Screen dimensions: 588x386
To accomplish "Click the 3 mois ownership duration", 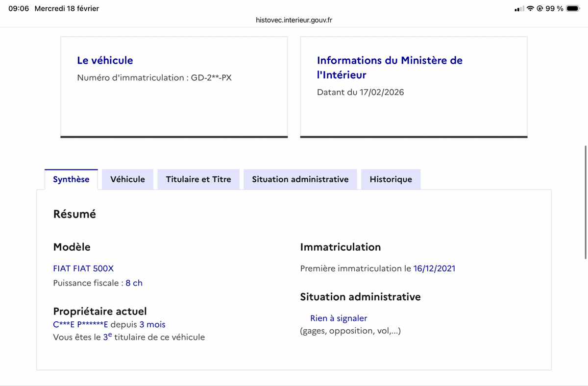I will tap(152, 324).
